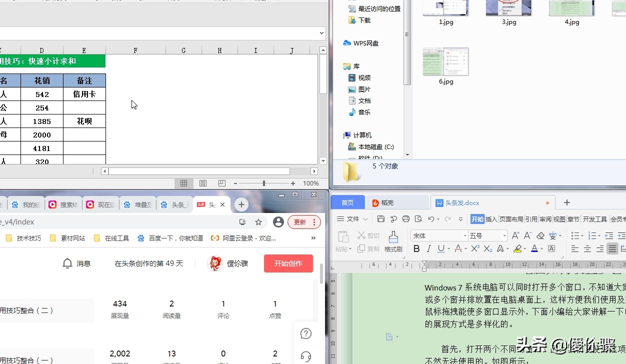Toggle italic formatting
626x364 pixels.
[x=429, y=248]
